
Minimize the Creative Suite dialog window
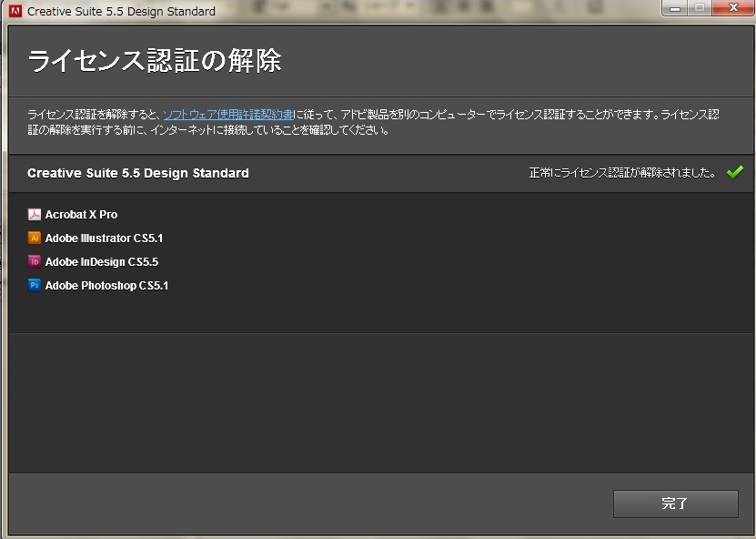point(674,8)
